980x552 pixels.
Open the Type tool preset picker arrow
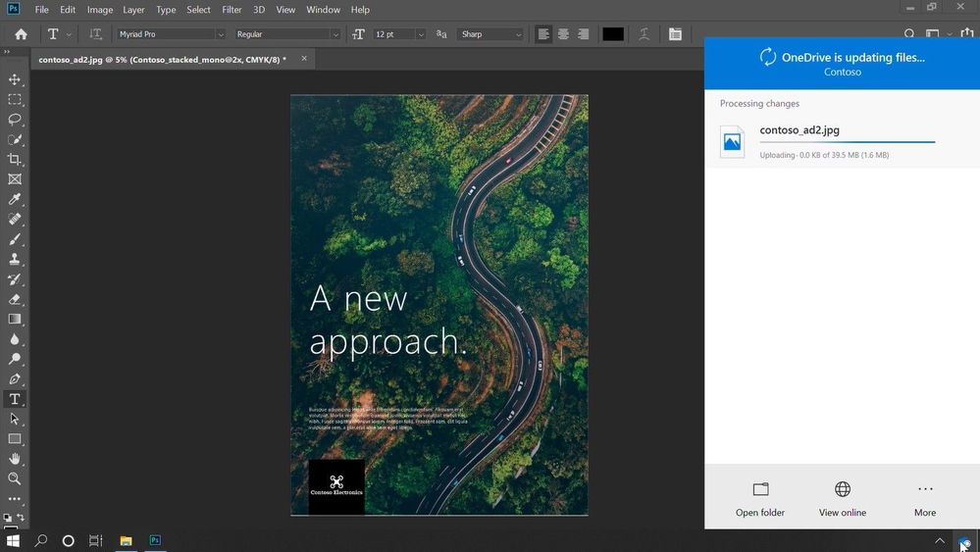tap(69, 34)
